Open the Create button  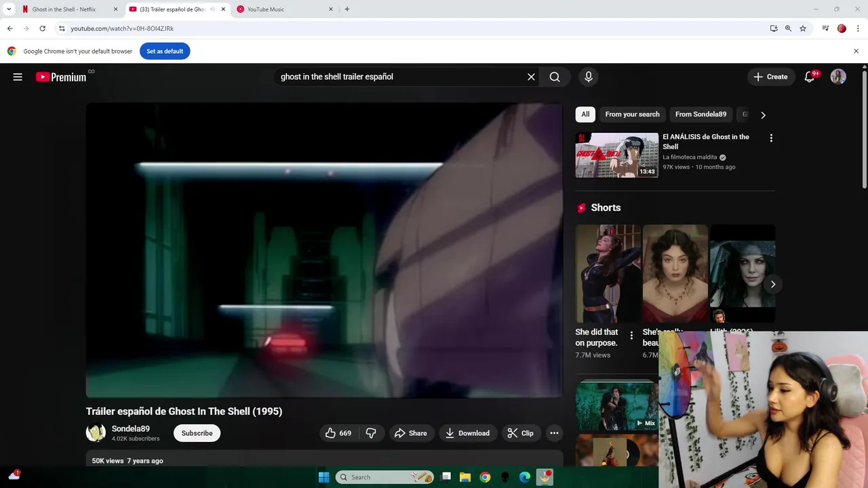[770, 77]
